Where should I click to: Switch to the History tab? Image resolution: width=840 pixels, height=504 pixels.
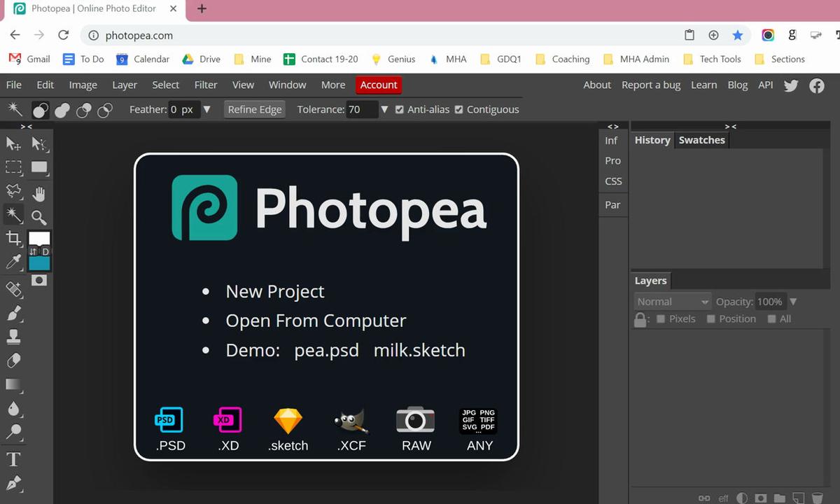pyautogui.click(x=652, y=141)
